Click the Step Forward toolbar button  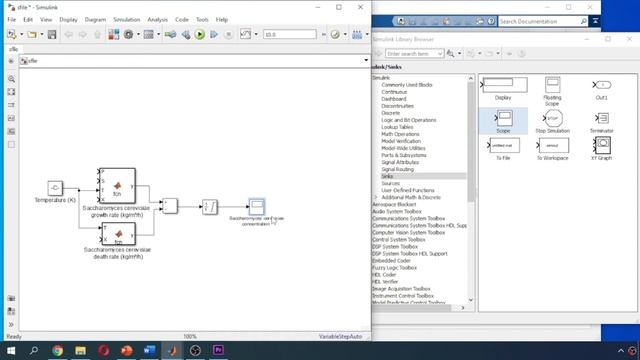pos(214,35)
